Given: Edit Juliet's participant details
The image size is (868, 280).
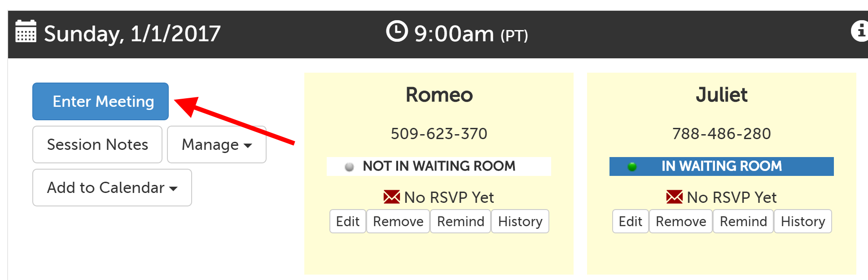Looking at the screenshot, I should [x=631, y=221].
